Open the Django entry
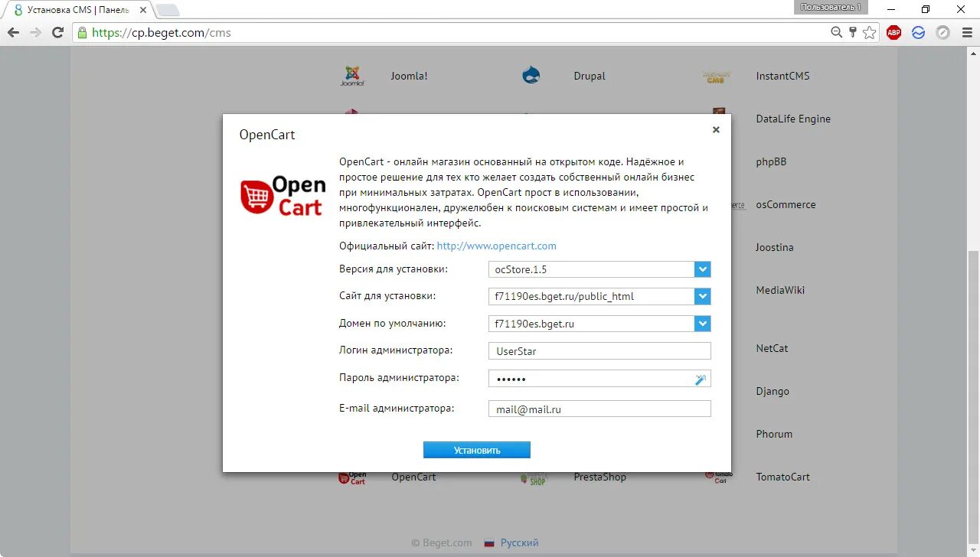Viewport: 980px width, 557px height. coord(773,391)
